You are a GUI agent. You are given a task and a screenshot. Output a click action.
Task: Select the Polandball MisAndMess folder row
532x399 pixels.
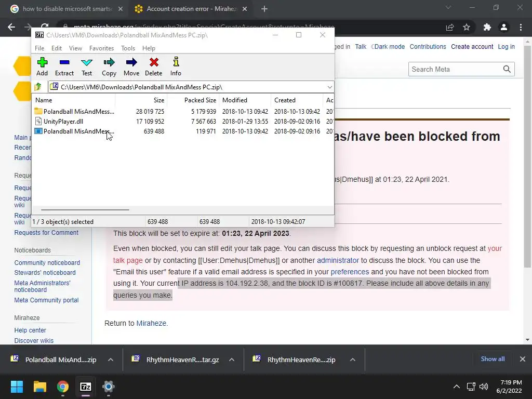[183, 111]
